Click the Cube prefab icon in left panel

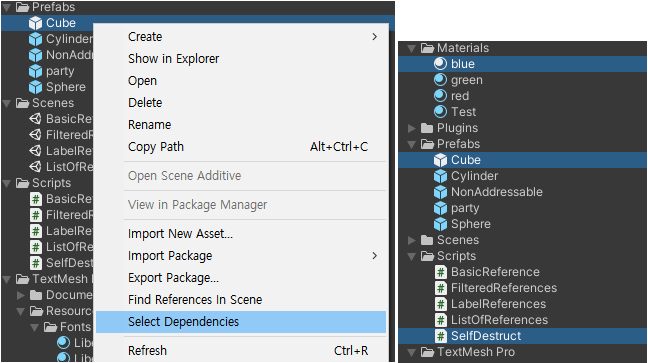[36, 23]
